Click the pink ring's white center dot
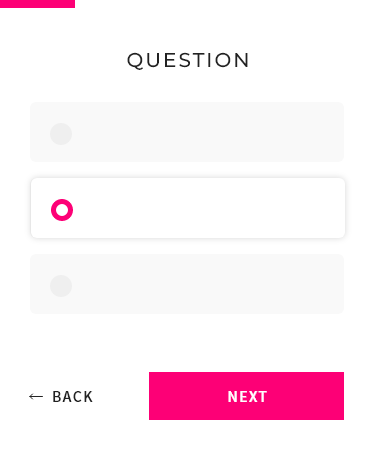 [x=62, y=210]
